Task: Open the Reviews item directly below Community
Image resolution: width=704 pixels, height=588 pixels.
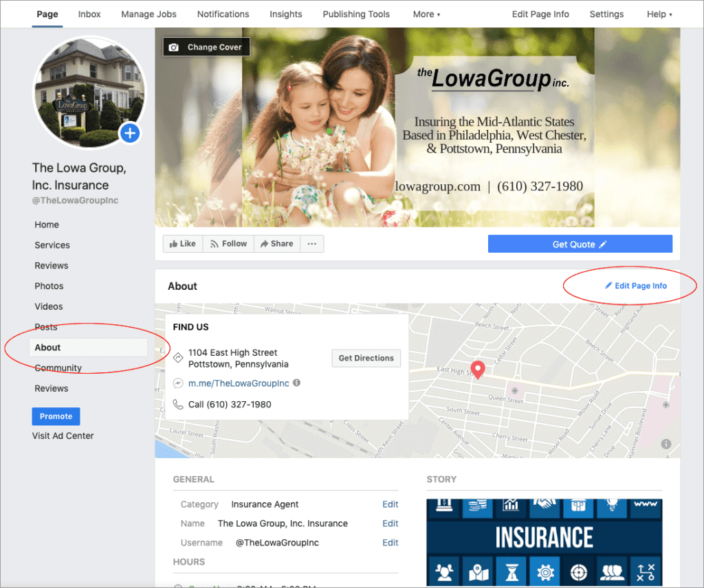Action: pyautogui.click(x=51, y=388)
